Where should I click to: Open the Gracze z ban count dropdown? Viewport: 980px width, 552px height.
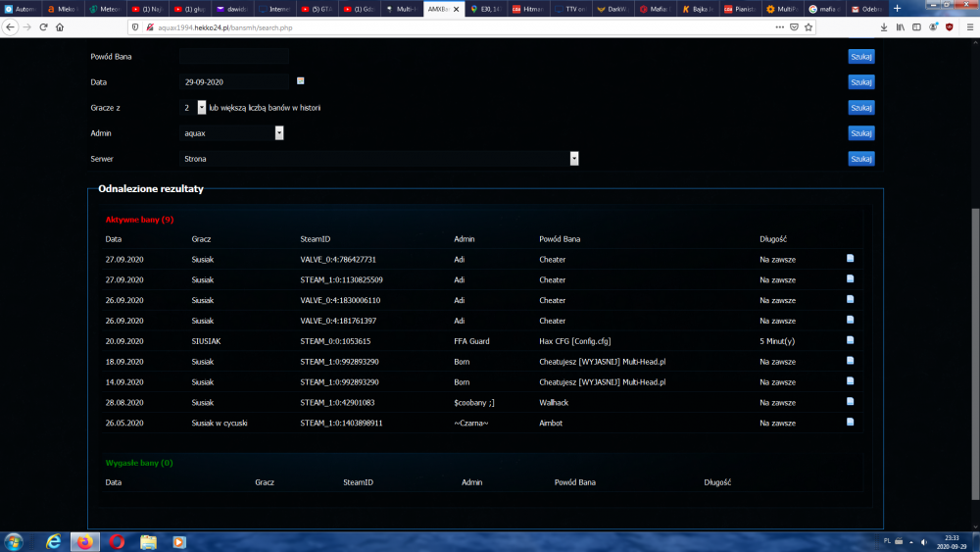pos(202,108)
